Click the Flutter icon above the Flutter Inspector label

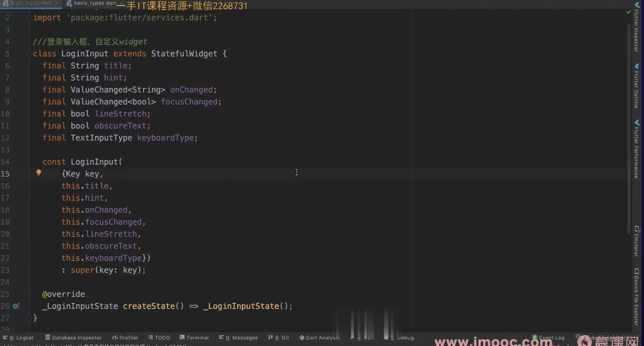tap(637, 5)
